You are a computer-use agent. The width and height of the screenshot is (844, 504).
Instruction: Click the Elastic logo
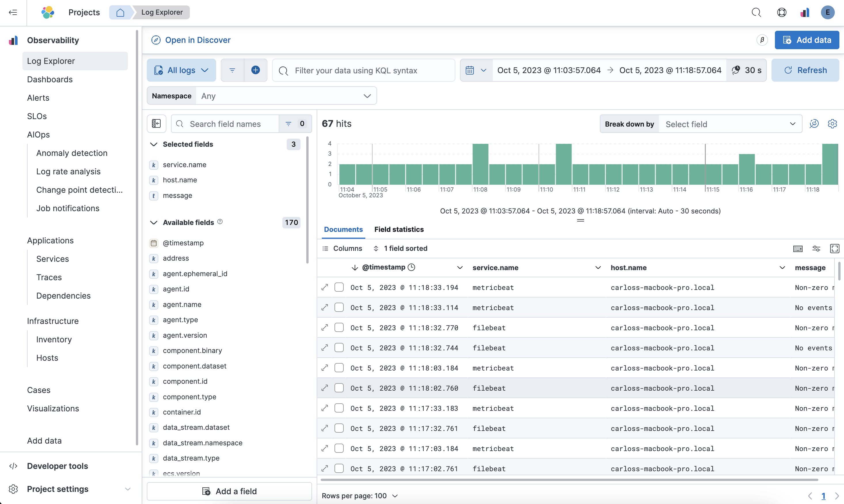47,13
